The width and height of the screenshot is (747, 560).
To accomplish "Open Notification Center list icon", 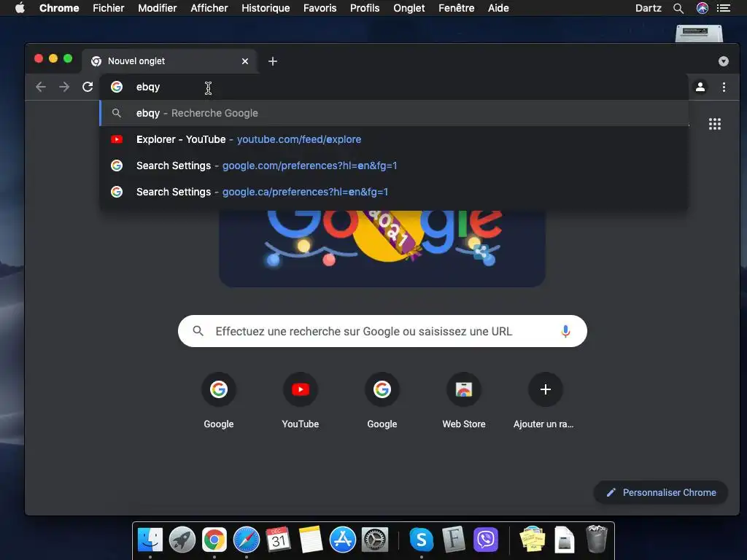I will coord(723,7).
